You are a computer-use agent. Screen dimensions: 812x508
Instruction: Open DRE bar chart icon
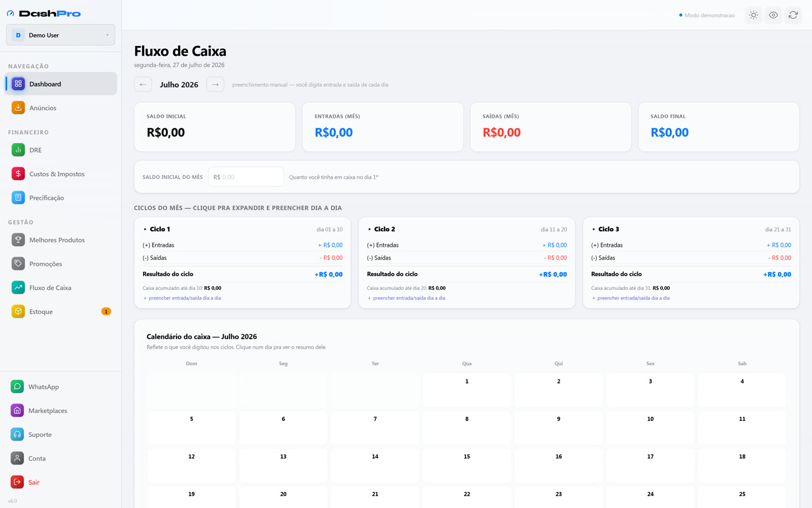pos(18,150)
